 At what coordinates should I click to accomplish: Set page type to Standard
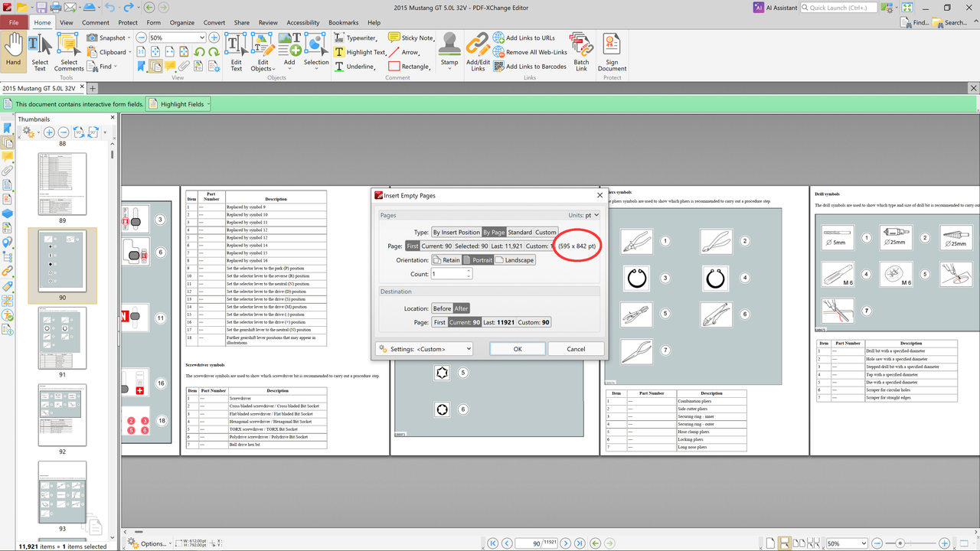[x=520, y=232]
